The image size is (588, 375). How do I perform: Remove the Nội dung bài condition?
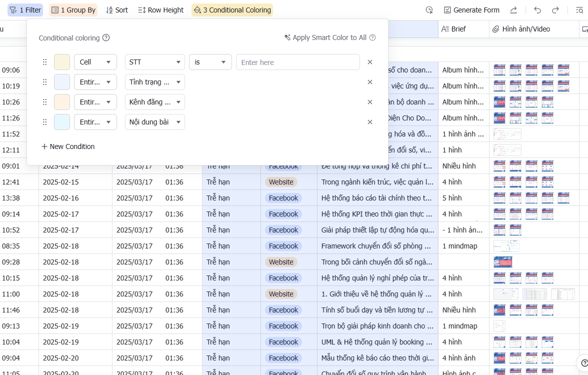coord(370,122)
